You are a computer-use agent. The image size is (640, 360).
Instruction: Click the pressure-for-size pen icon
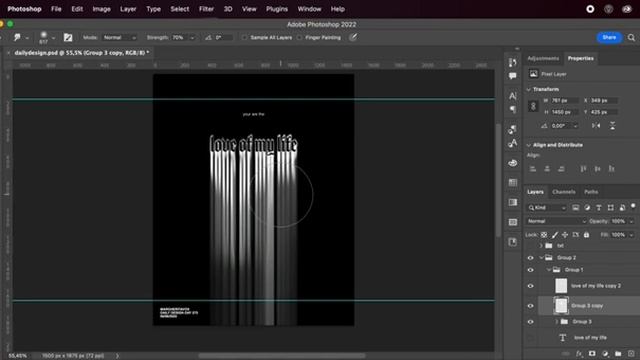[x=353, y=38]
